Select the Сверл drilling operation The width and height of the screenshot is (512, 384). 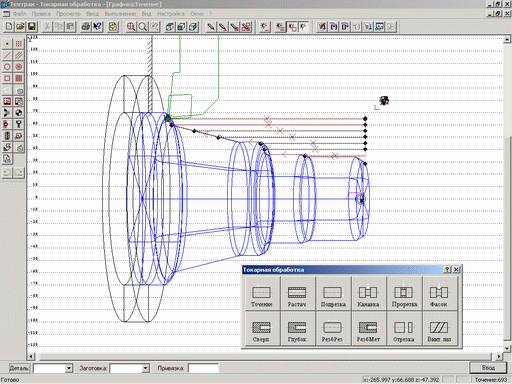[262, 329]
